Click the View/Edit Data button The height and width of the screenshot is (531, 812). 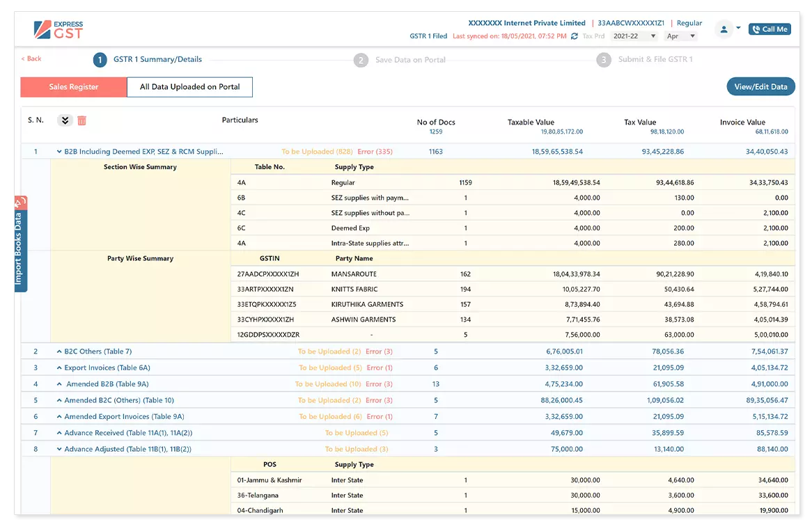pyautogui.click(x=760, y=87)
